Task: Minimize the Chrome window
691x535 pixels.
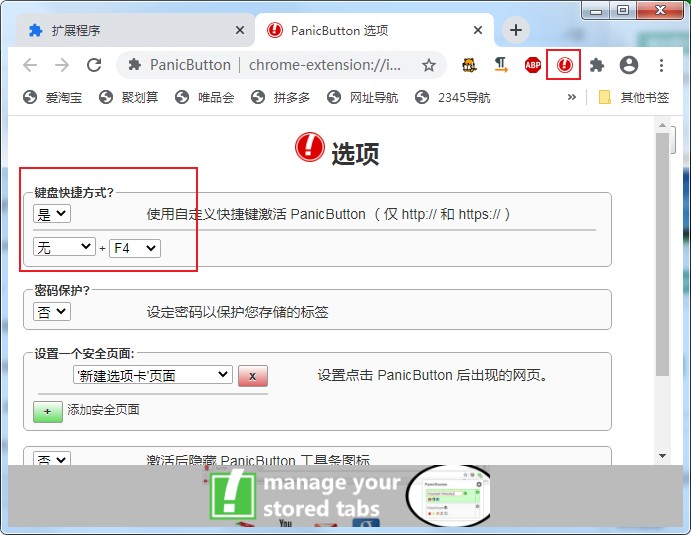Action: (595, 11)
